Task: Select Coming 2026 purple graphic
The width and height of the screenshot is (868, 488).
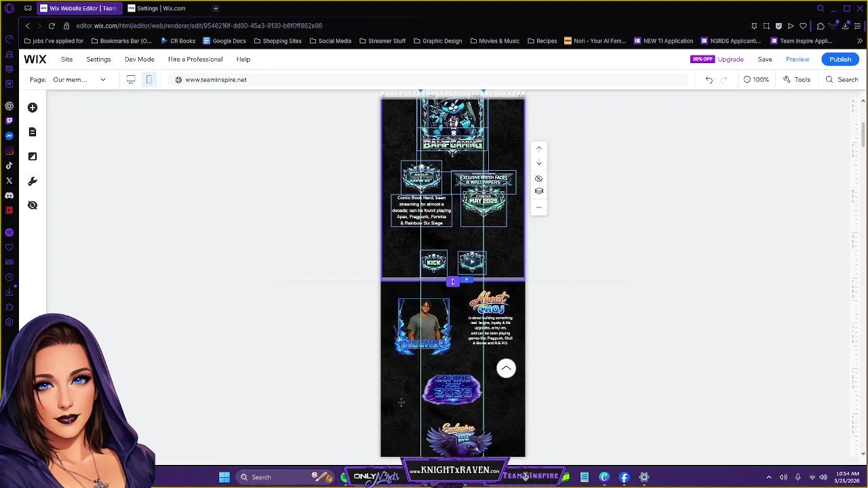Action: point(452,388)
